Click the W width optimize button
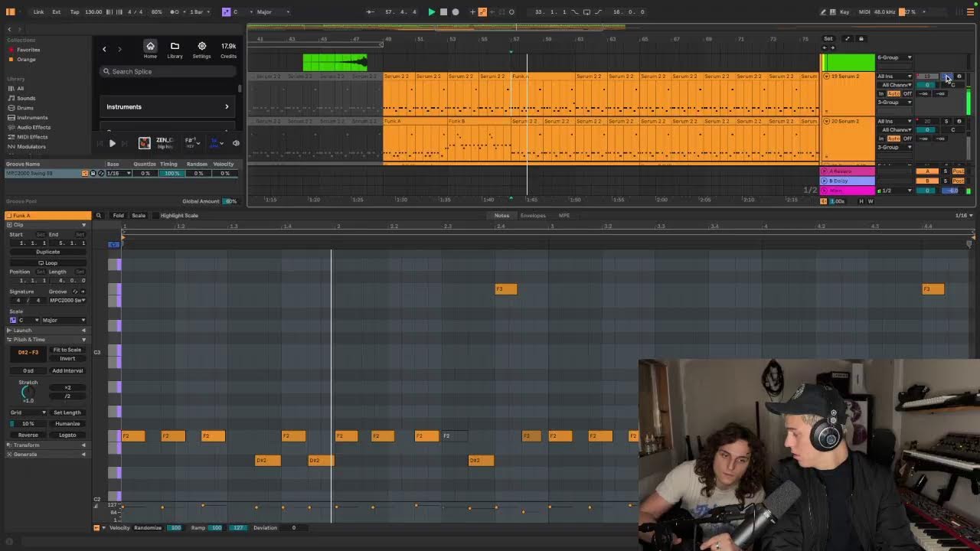The width and height of the screenshot is (980, 551). click(x=871, y=201)
